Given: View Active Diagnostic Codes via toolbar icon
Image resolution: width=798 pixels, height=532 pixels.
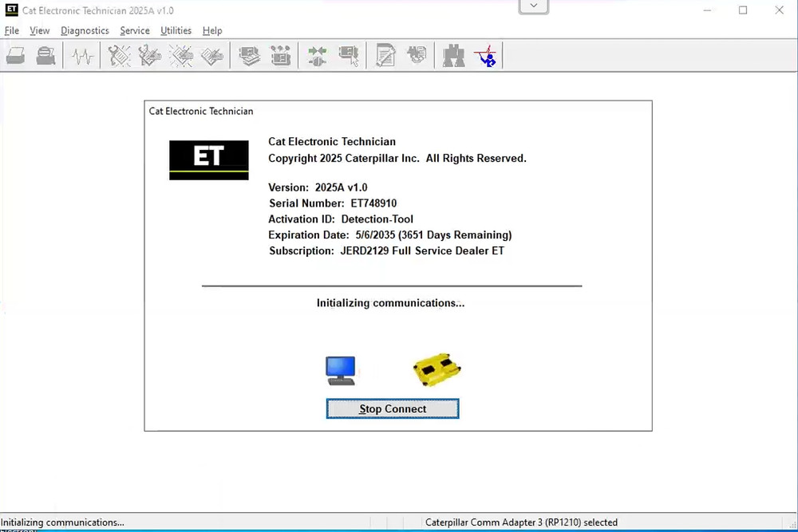Looking at the screenshot, I should 119,55.
